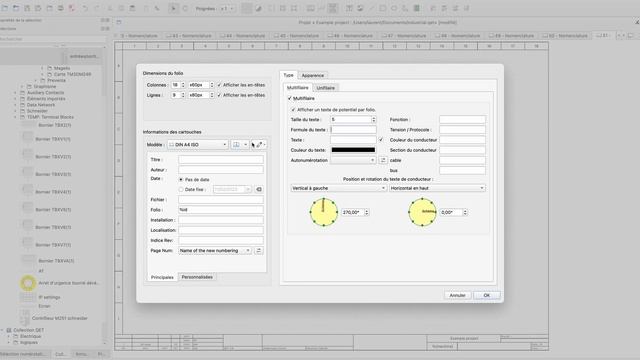Open the Modèle DIN A4 ISO dropdown
Viewport: 640px width, 360px height.
pyautogui.click(x=198, y=144)
